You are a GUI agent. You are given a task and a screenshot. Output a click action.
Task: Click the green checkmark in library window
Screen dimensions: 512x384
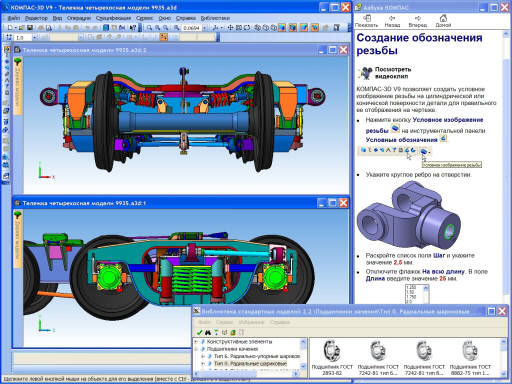tap(199, 332)
